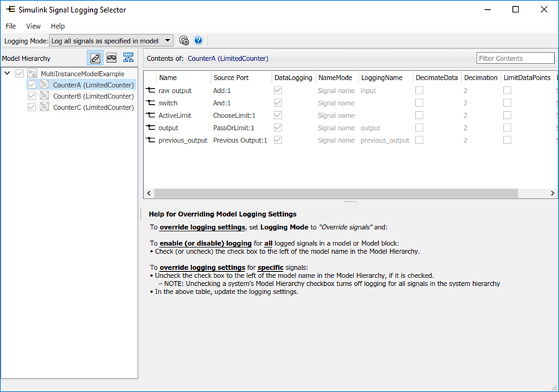This screenshot has width=559, height=392.
Task: Click the model icon for MultiInstanceModelExample
Action: pyautogui.click(x=32, y=73)
